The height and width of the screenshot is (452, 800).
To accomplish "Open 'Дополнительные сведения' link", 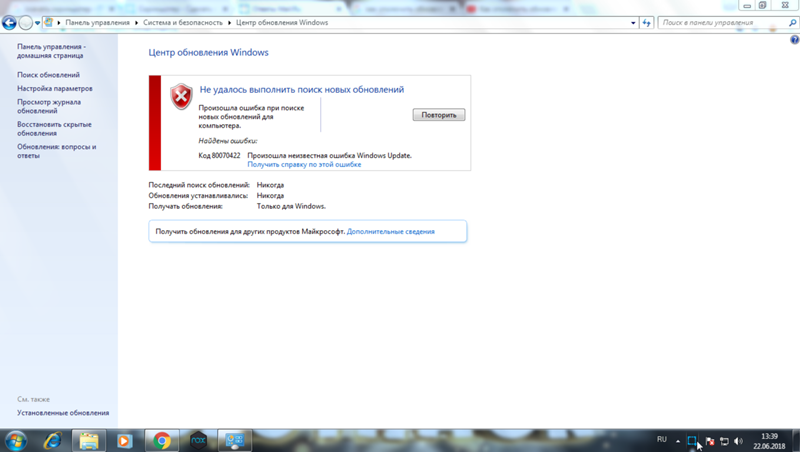I will 391,231.
